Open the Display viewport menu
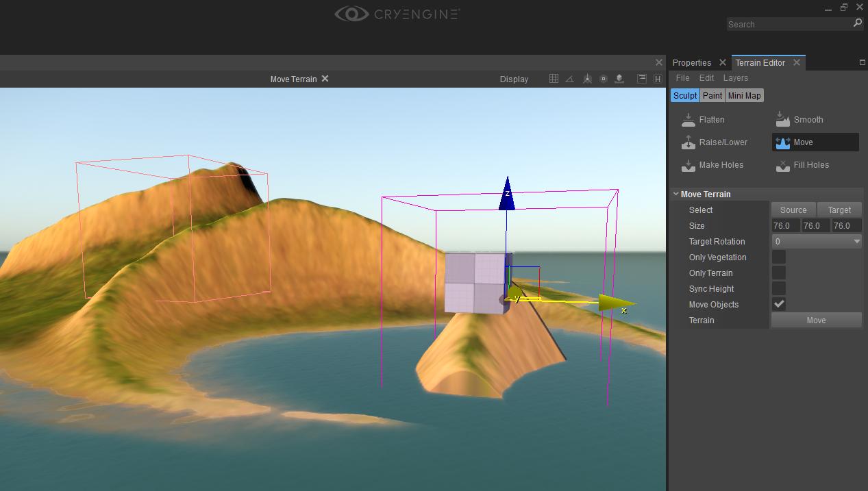Screen dimensions: 868x491 (x=514, y=79)
